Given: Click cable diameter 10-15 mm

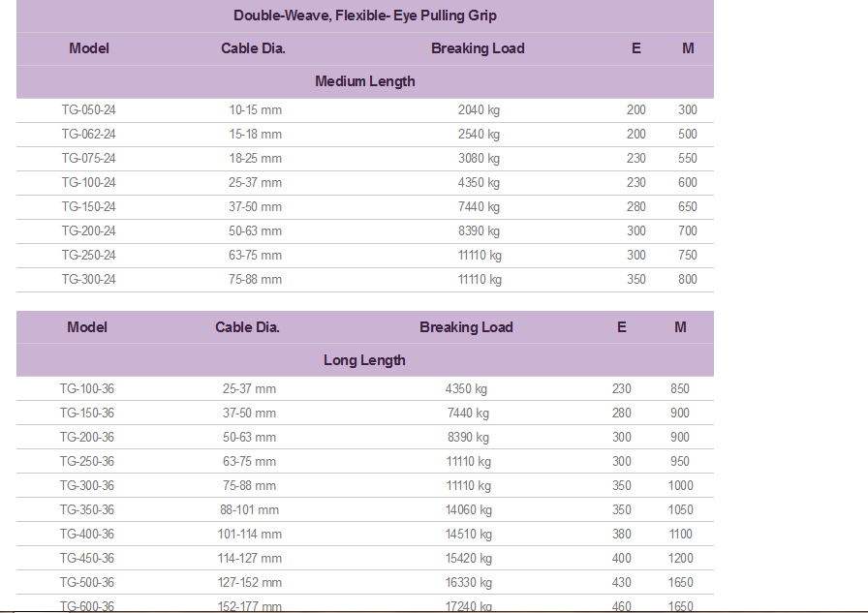Looking at the screenshot, I should tap(255, 110).
